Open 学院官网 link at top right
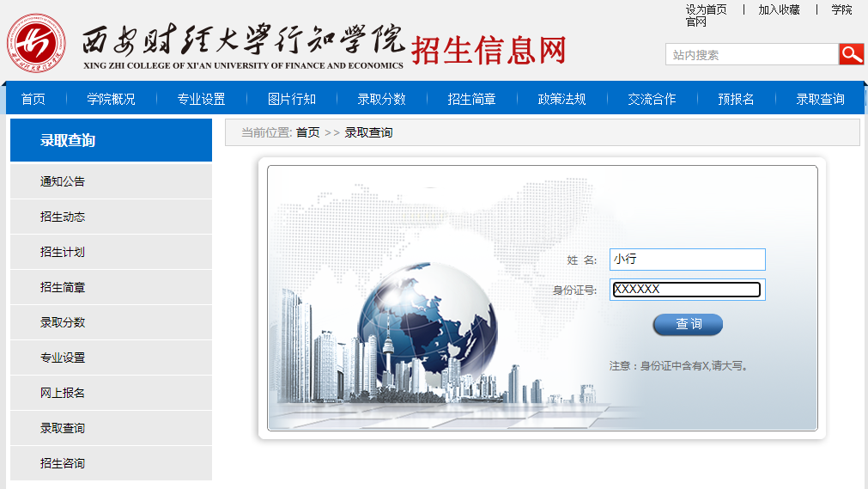Image resolution: width=868 pixels, height=489 pixels. click(x=841, y=9)
